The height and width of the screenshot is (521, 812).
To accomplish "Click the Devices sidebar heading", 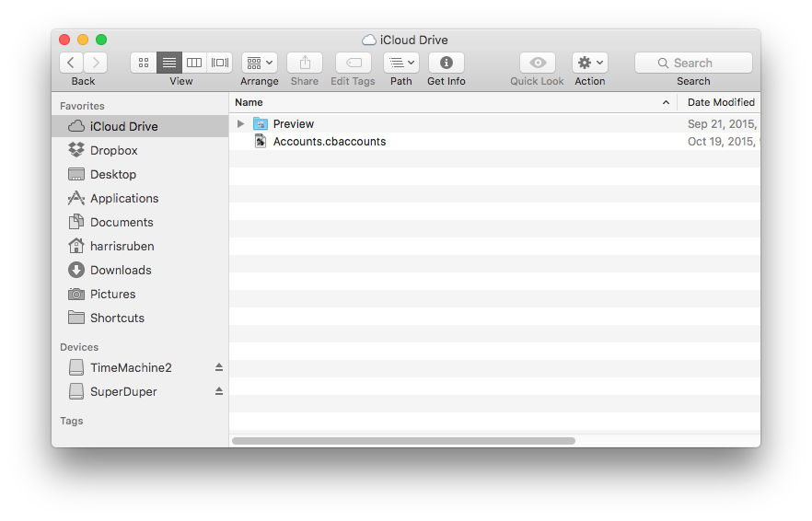I will (x=79, y=347).
